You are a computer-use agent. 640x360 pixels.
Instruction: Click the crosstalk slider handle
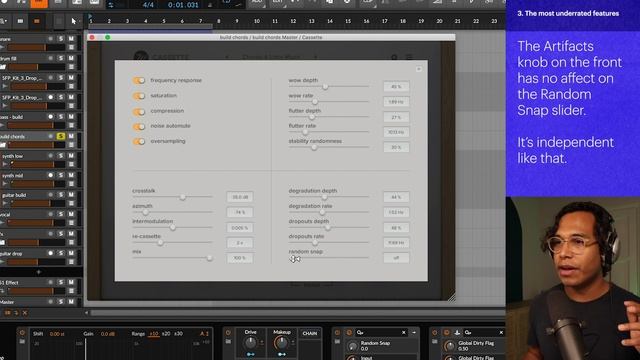pos(182,197)
